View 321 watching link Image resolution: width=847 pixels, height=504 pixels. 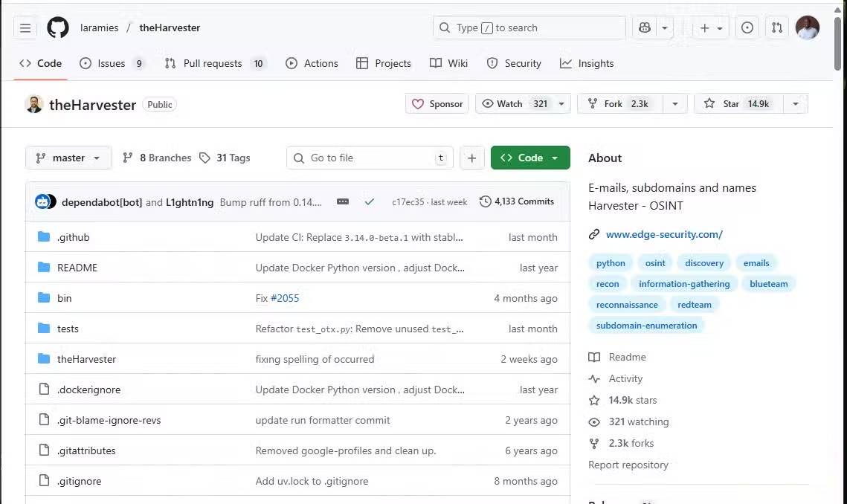(628, 422)
